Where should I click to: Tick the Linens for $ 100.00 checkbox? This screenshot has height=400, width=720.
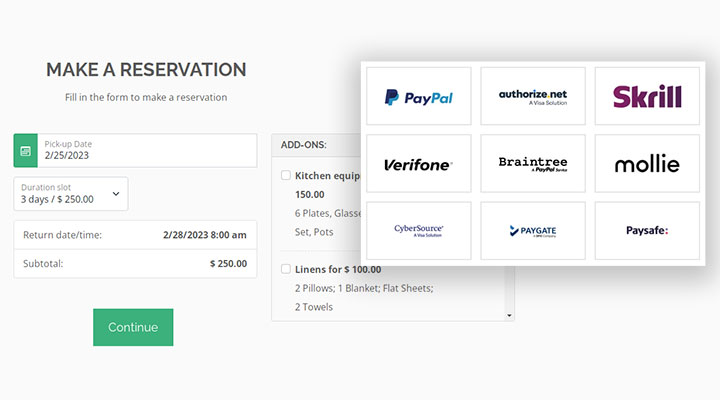click(x=286, y=269)
